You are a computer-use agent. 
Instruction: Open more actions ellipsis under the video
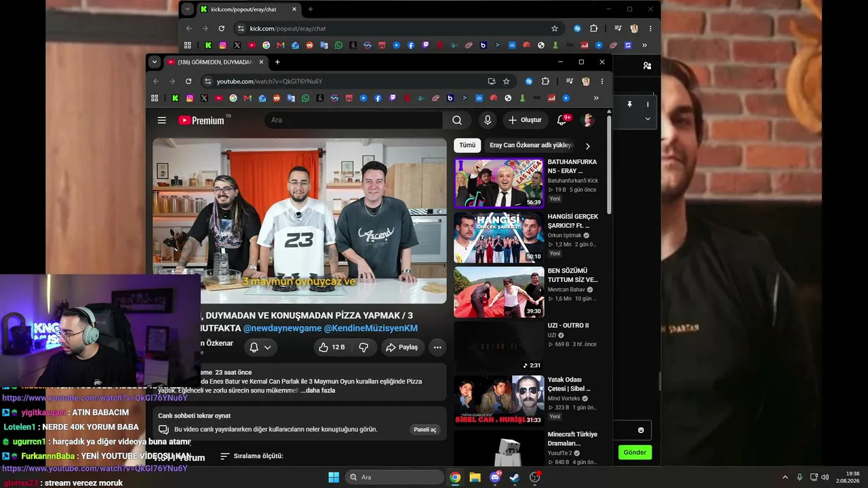[437, 347]
